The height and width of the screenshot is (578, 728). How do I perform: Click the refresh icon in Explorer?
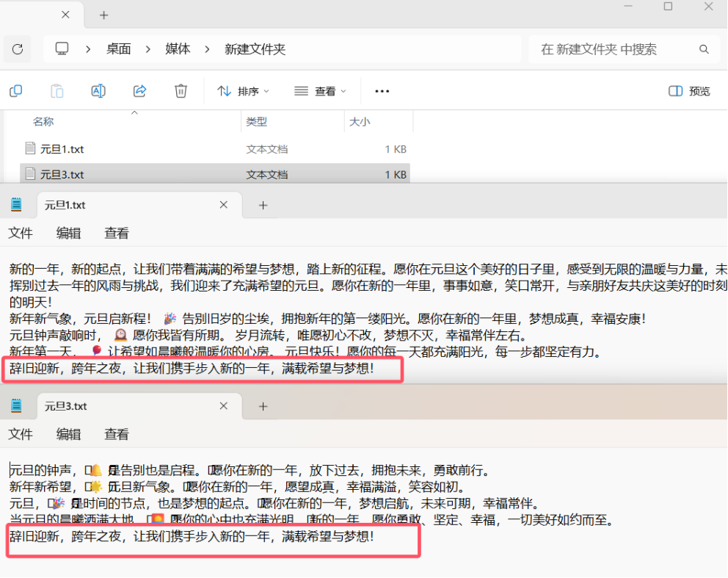coord(18,49)
